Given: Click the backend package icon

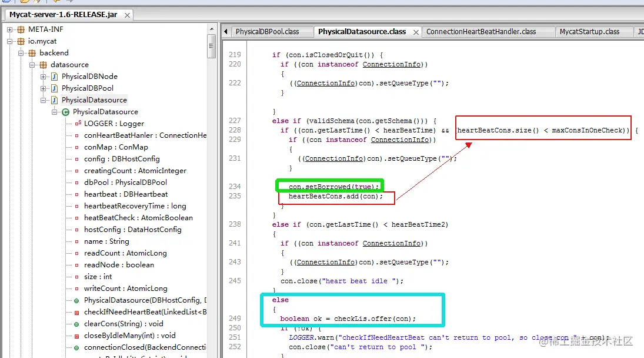Looking at the screenshot, I should (32, 53).
